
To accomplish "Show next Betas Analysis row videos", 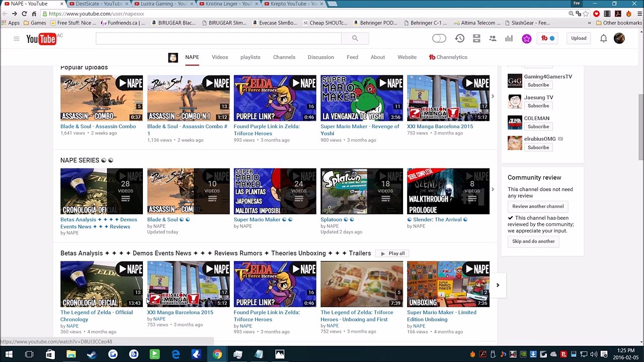I will point(498,285).
